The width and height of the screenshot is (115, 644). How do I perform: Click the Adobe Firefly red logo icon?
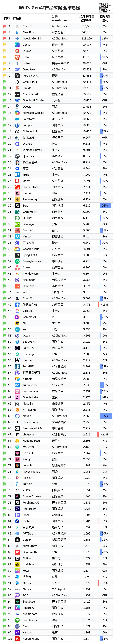click(x=17, y=639)
